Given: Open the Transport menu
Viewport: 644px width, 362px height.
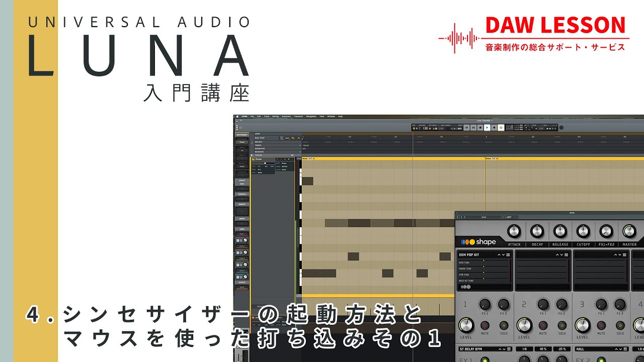Looking at the screenshot, I should click(x=298, y=116).
